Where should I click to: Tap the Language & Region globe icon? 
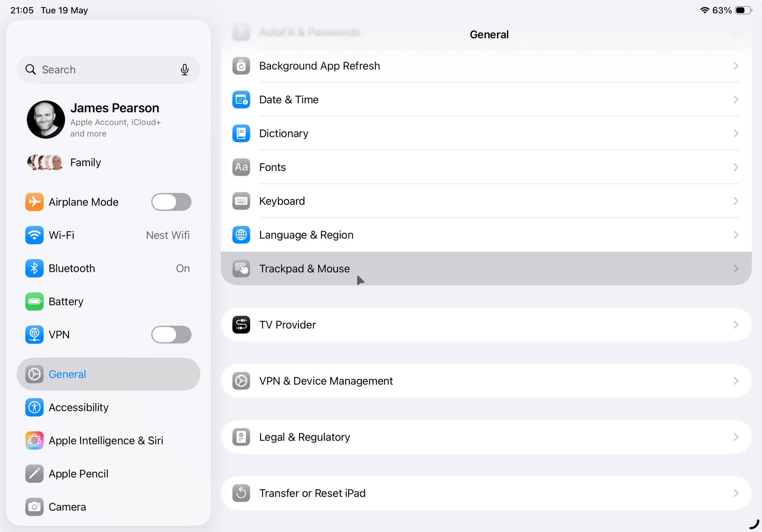click(x=241, y=235)
